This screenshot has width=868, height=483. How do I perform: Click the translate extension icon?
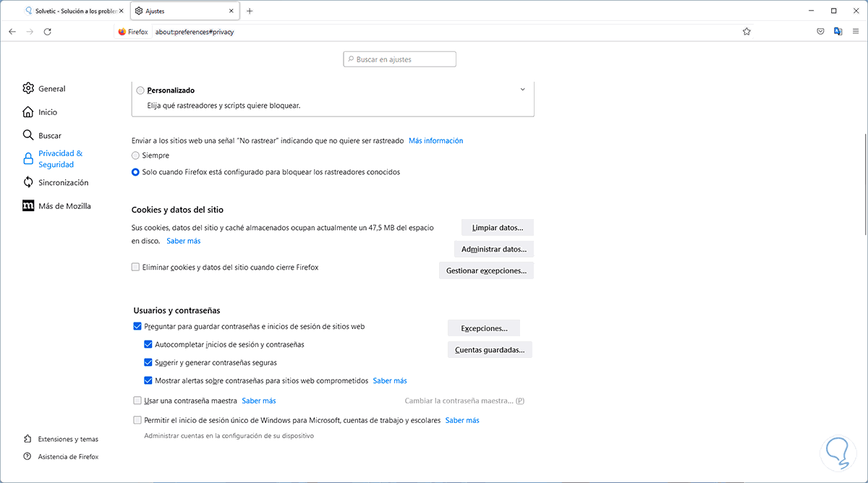coord(838,32)
